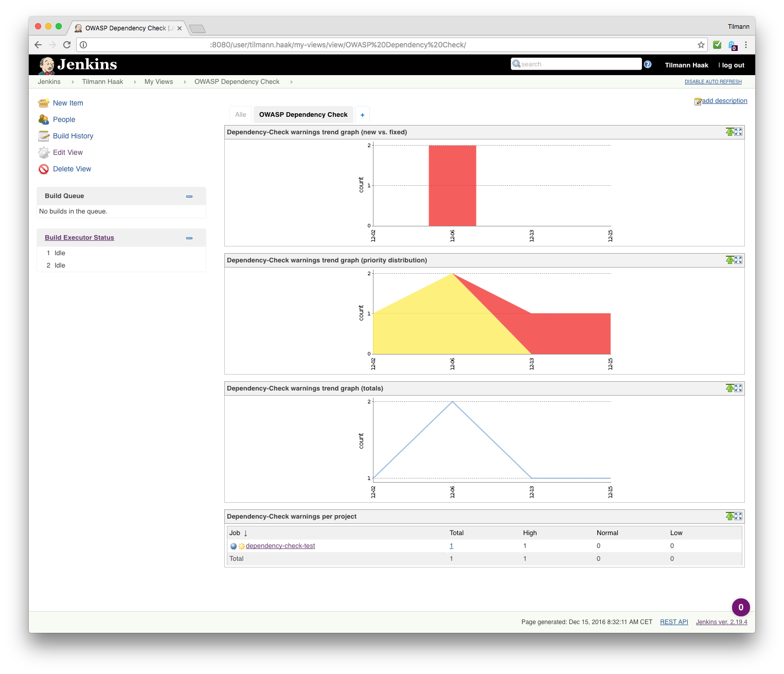Image resolution: width=784 pixels, height=674 pixels.
Task: Collapse the Build Queue panel
Action: (x=189, y=196)
